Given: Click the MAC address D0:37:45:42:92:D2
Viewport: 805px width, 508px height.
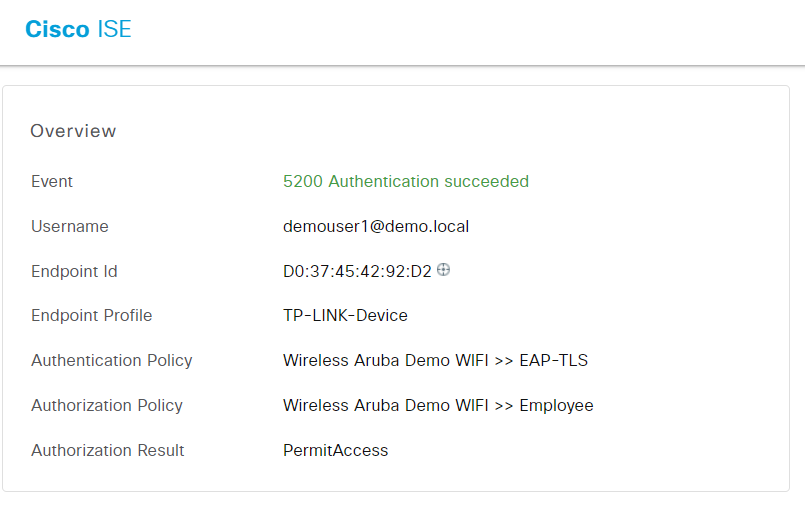Looking at the screenshot, I should click(357, 271).
